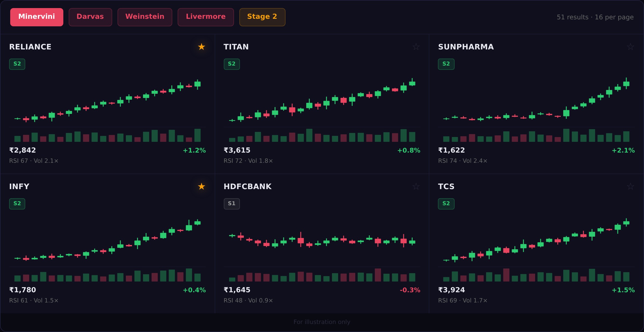Viewport: 644px width, 332px height.
Task: Click the S2 badge on SUNPHARMA
Action: (446, 64)
